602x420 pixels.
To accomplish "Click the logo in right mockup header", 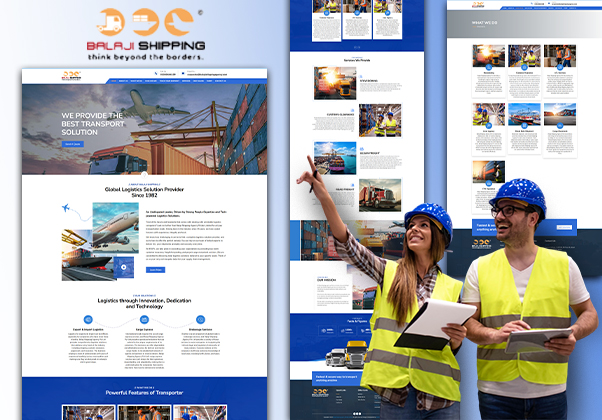I will [x=478, y=5].
